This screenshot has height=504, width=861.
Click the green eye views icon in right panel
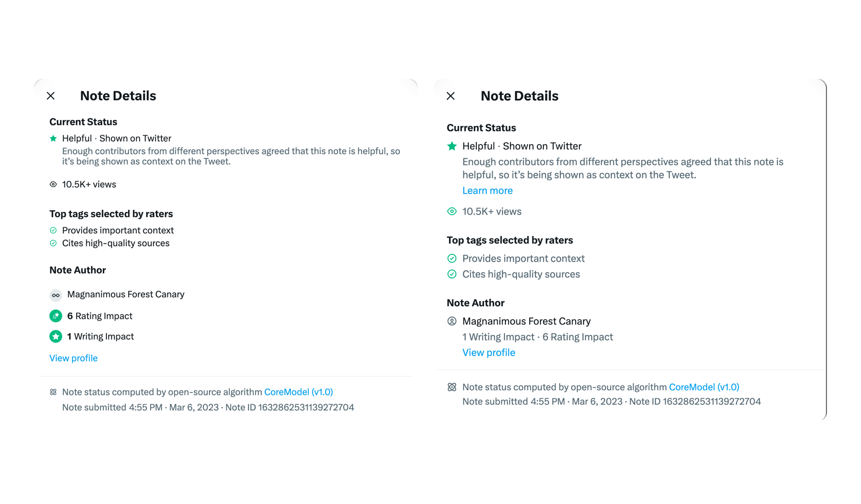[x=452, y=211]
